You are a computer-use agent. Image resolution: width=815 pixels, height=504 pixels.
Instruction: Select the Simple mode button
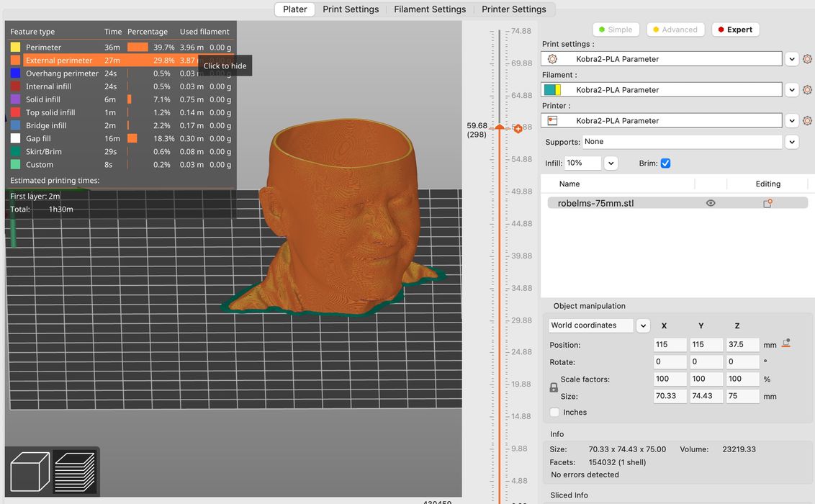point(616,30)
